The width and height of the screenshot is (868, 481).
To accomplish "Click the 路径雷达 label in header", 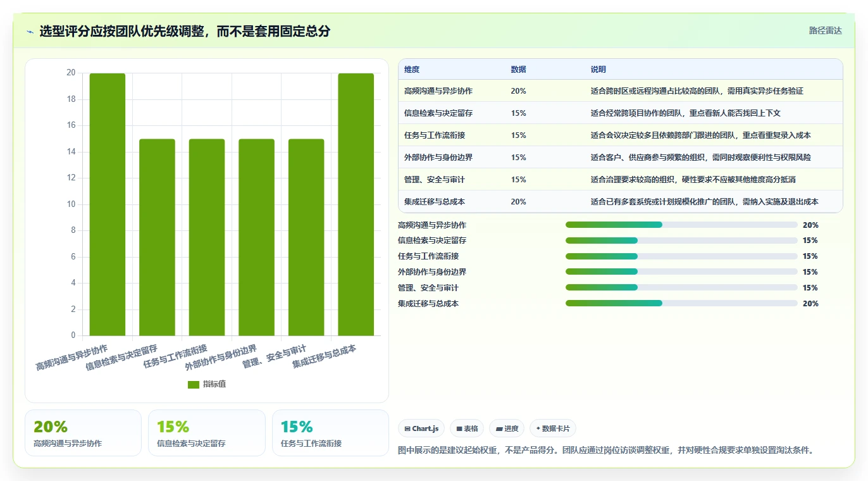I will click(x=826, y=30).
